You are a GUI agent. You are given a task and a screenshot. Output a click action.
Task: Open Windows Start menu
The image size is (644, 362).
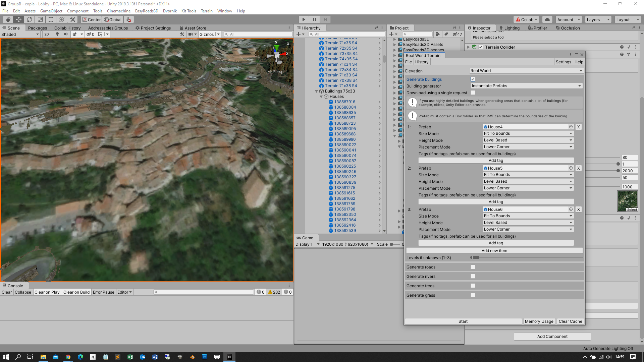[6, 357]
